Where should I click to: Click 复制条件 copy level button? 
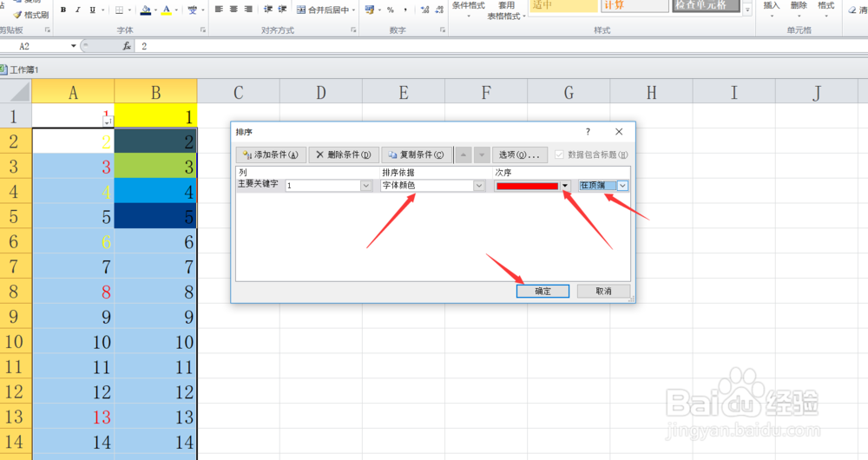pos(417,155)
